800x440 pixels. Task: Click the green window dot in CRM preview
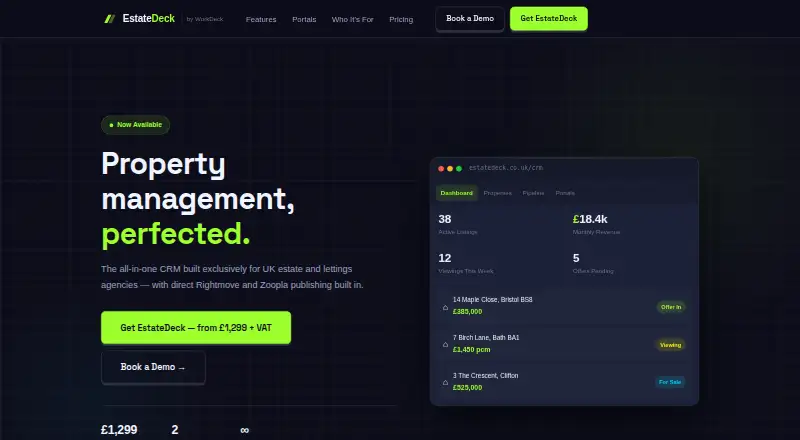click(x=459, y=168)
